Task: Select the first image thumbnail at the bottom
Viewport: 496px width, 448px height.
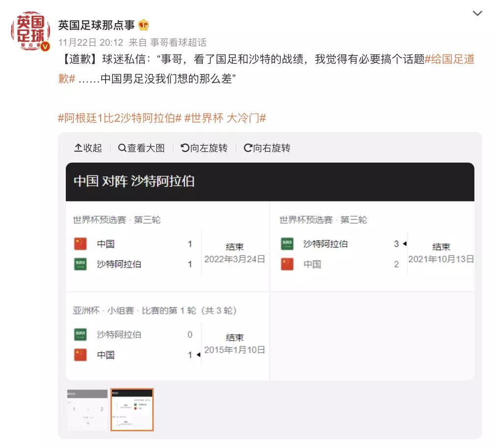Action: click(86, 409)
